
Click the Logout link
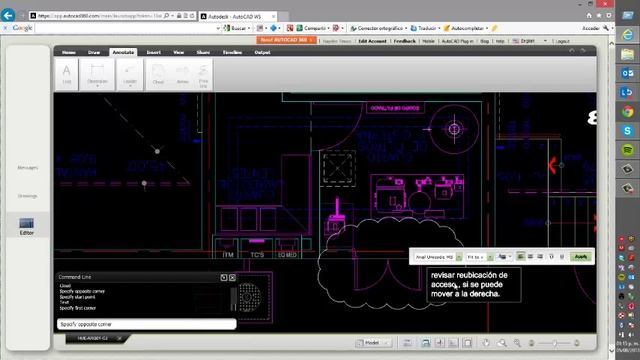point(562,41)
